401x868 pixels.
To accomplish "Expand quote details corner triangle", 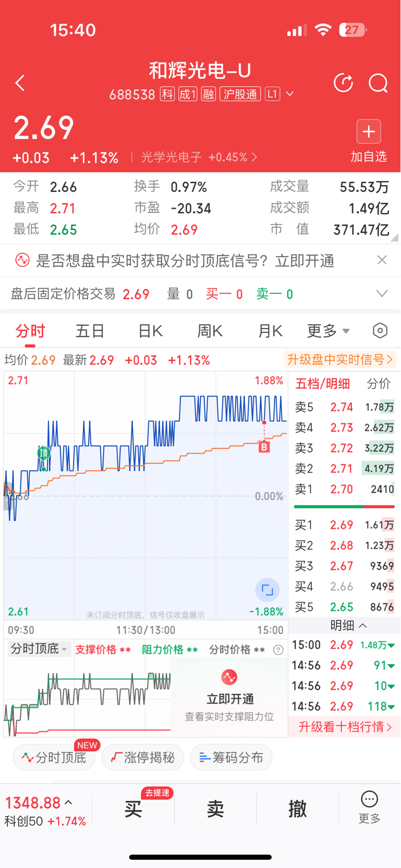I will pyautogui.click(x=395, y=237).
